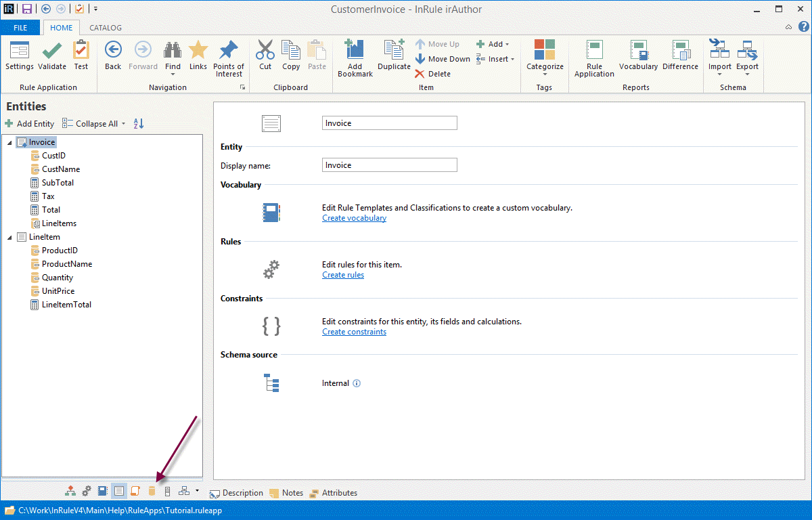Image resolution: width=812 pixels, height=520 pixels.
Task: Click the Points of Interest pin
Action: pos(229,51)
